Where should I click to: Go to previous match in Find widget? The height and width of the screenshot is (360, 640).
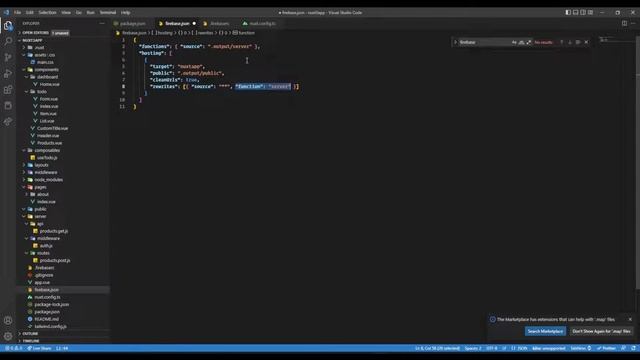(x=562, y=42)
